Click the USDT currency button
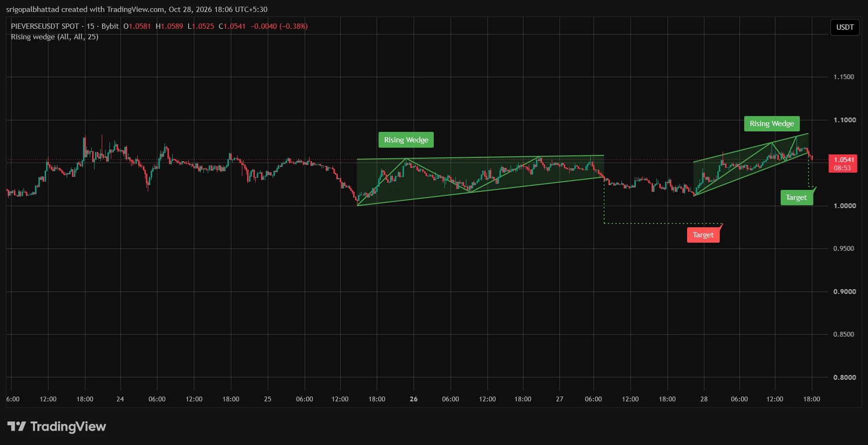Viewport: 868px width, 445px height. [844, 27]
